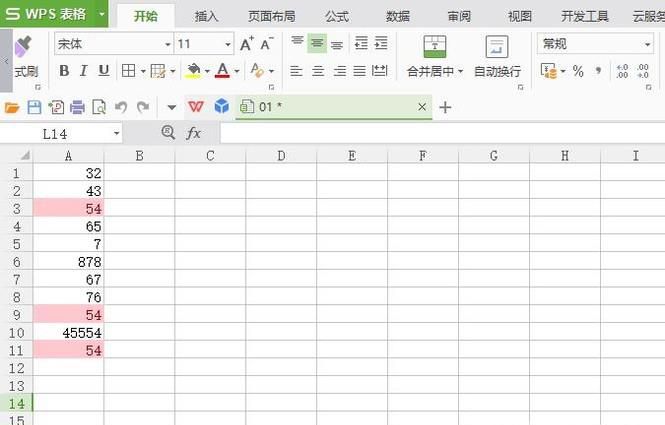The image size is (665, 425).
Task: Close the 01 document tab
Action: tap(422, 107)
